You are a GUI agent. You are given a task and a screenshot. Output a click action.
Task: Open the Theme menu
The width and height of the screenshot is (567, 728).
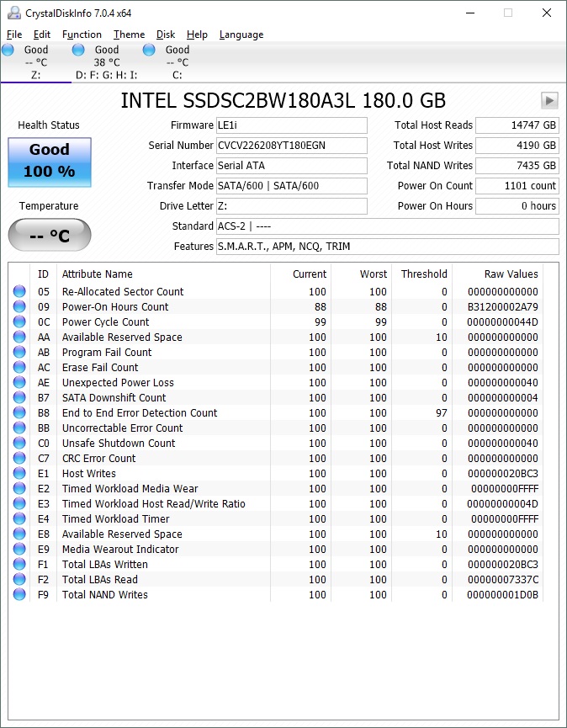[x=129, y=35]
